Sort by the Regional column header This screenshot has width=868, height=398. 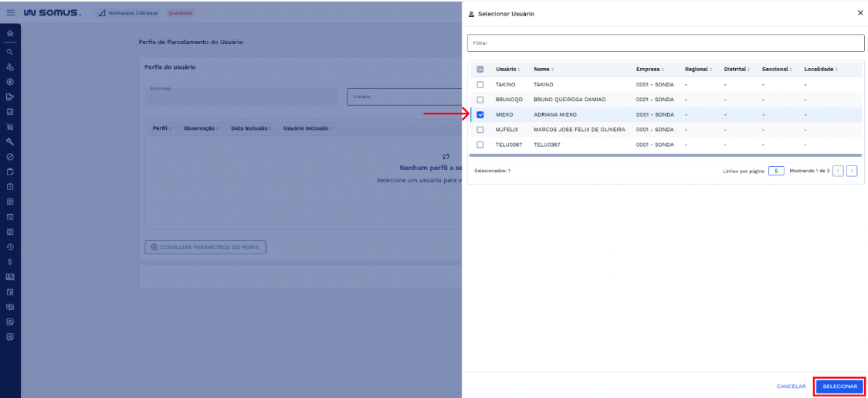click(x=698, y=70)
